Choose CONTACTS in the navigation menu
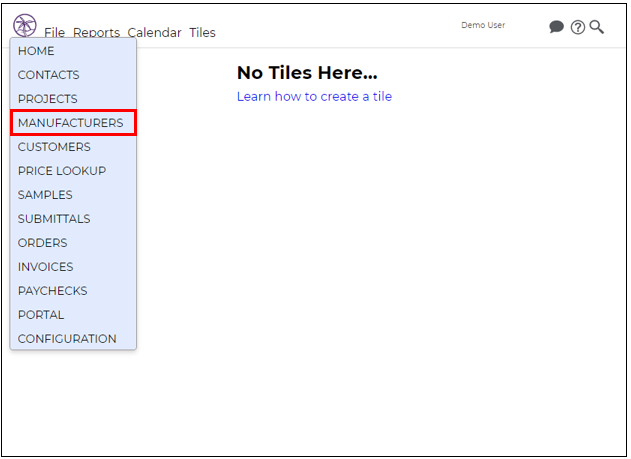631x459 pixels. [73, 75]
